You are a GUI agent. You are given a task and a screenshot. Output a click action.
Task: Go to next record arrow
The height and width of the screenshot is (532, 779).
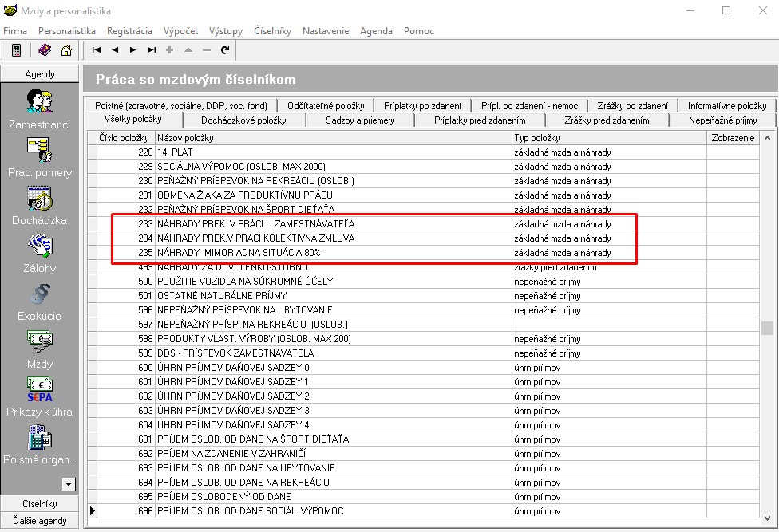pos(133,49)
